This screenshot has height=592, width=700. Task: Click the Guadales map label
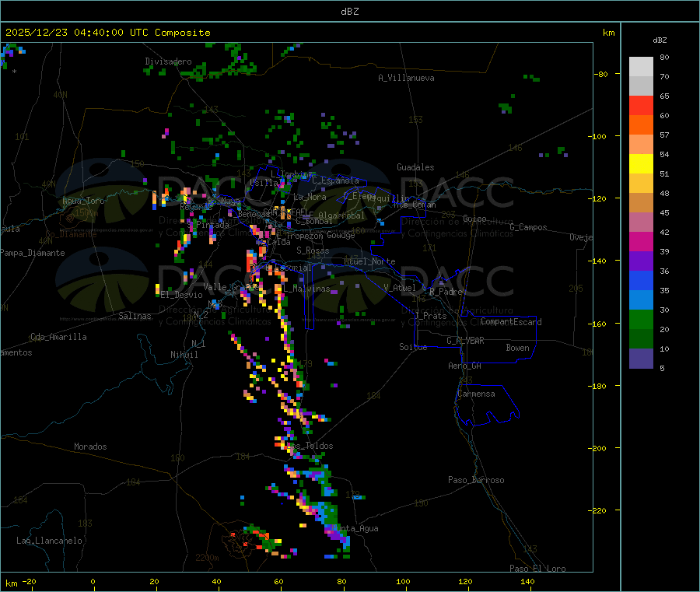click(x=415, y=167)
